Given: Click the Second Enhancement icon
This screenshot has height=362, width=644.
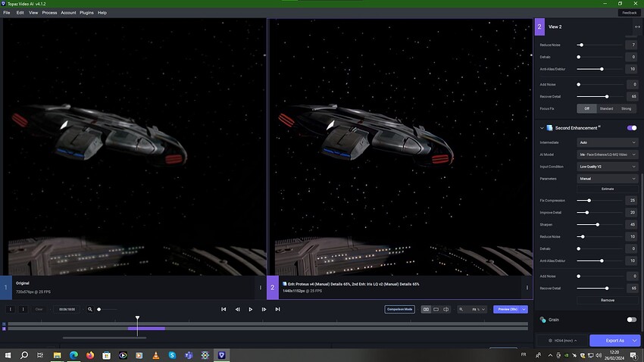Looking at the screenshot, I should (549, 128).
